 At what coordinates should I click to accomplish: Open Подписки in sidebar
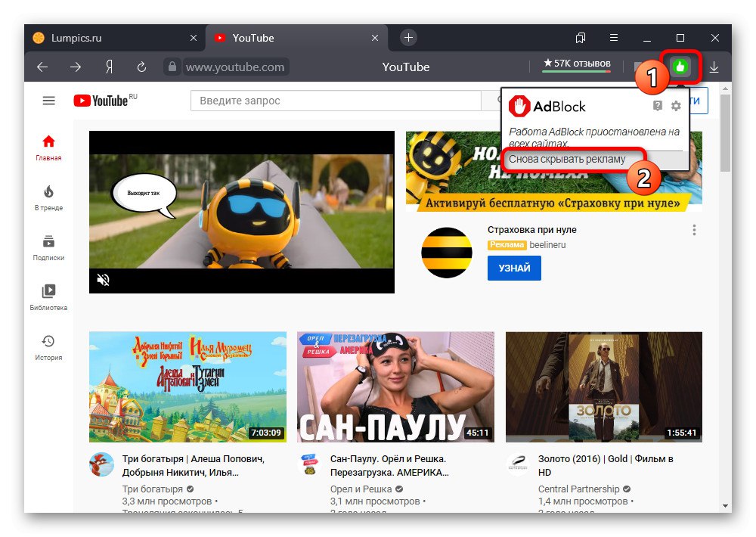[48, 248]
